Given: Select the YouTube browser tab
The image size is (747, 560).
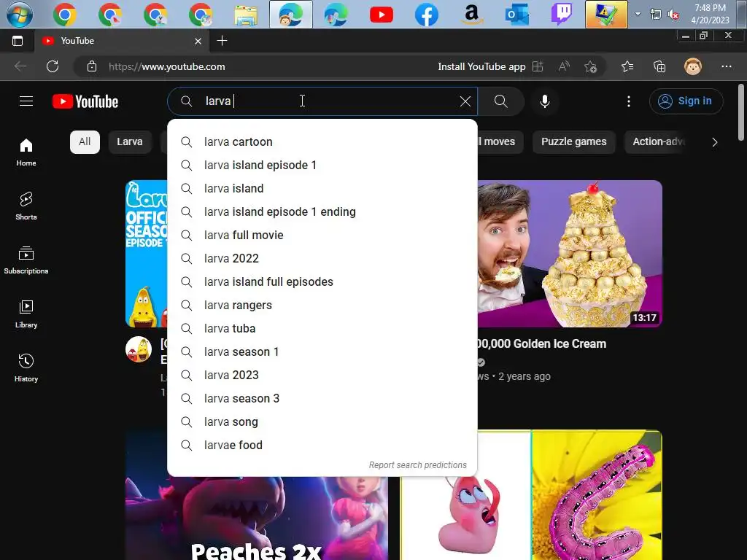Looking at the screenshot, I should click(x=122, y=41).
